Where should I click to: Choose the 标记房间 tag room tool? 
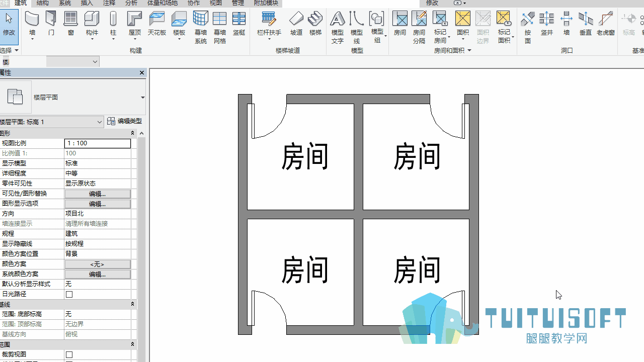pyautogui.click(x=440, y=28)
